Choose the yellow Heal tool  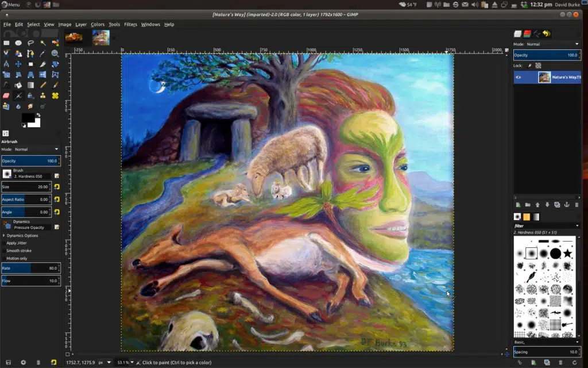(55, 95)
